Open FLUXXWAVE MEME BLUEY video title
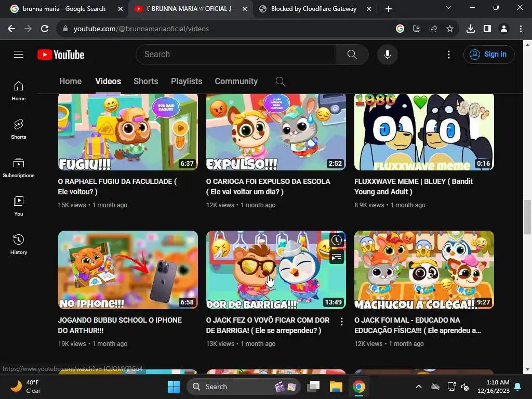 tap(413, 187)
